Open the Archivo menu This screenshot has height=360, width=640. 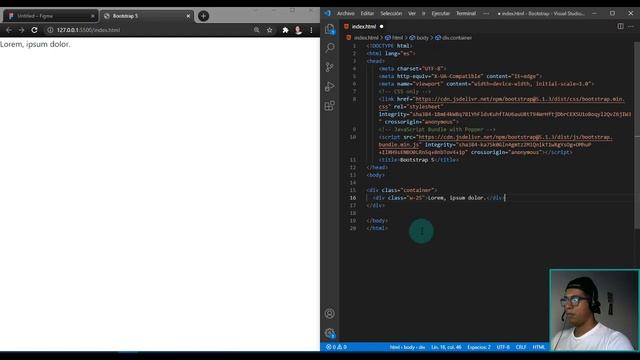[345, 13]
